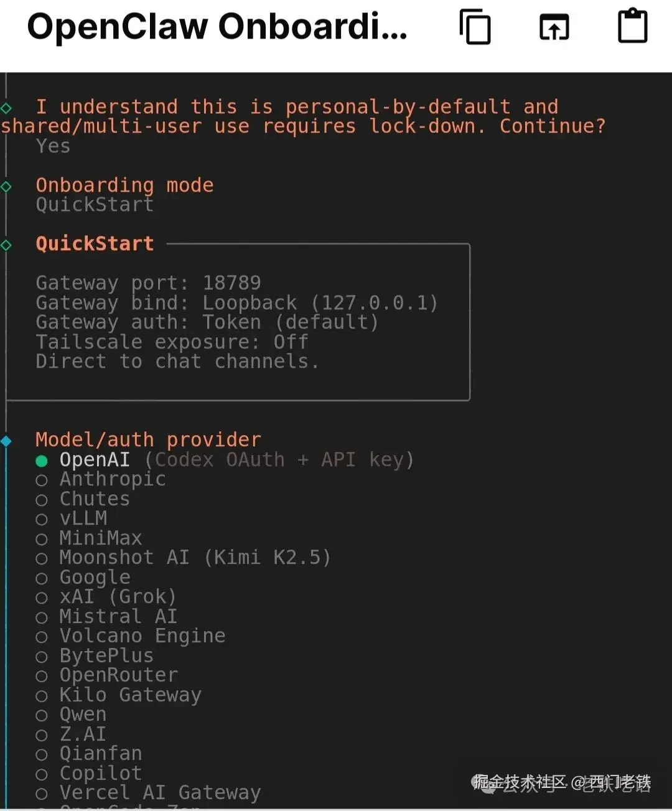672x811 pixels.
Task: Tap the share/export icon in header
Action: click(554, 27)
